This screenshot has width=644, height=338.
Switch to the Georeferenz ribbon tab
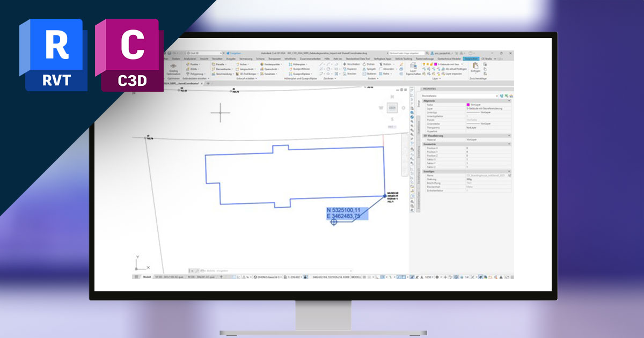coord(471,58)
